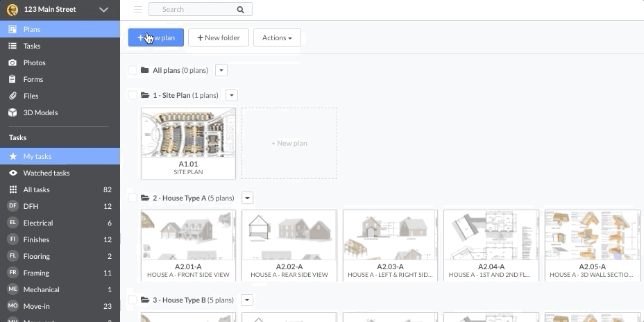Viewport: 644px width, 322px height.
Task: Open the A2.02-A Rear Side View thumbnail
Action: [x=289, y=246]
